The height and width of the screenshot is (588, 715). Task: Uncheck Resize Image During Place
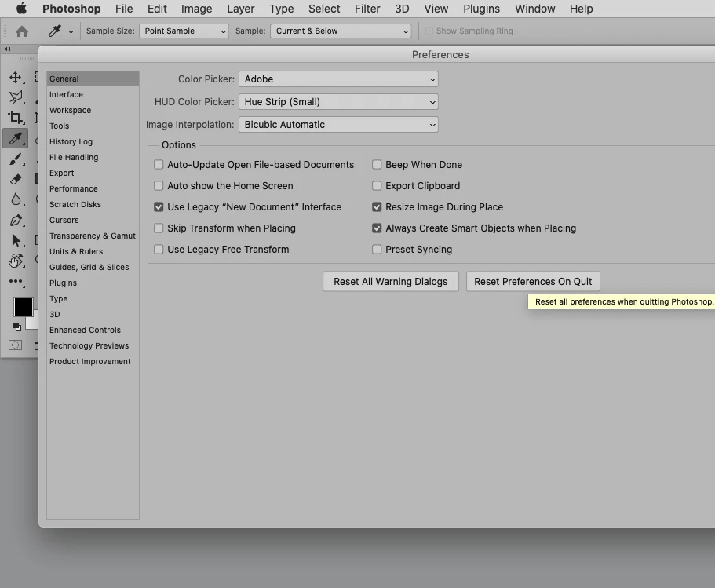pos(377,207)
